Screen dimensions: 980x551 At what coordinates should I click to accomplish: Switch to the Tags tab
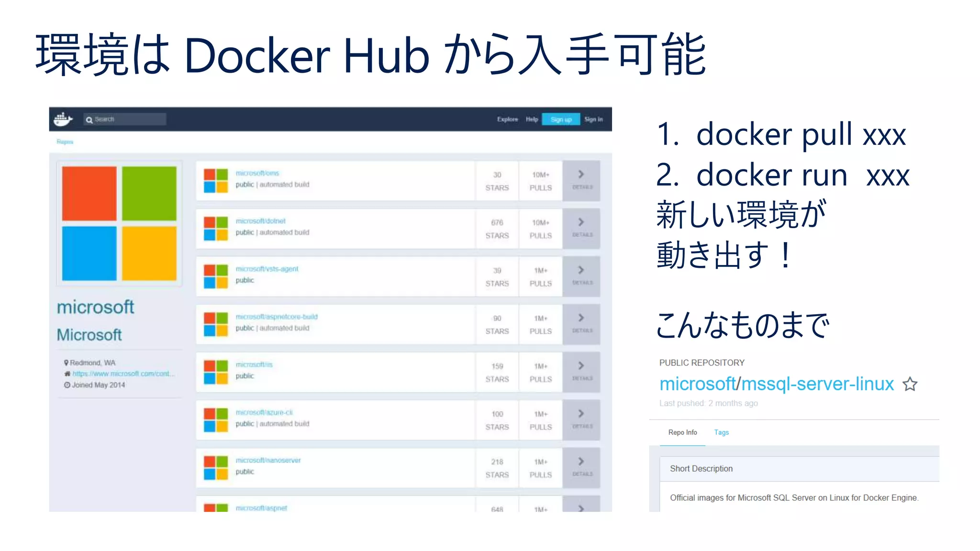tap(722, 432)
